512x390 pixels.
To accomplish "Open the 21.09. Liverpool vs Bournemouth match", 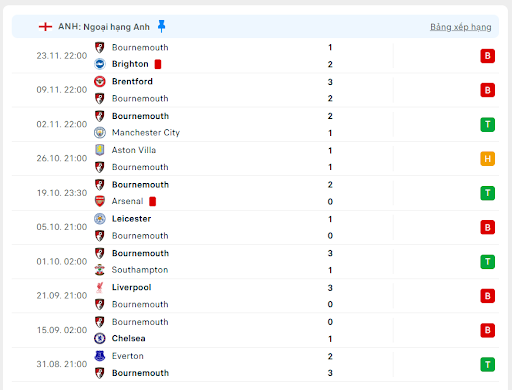I will [x=255, y=296].
